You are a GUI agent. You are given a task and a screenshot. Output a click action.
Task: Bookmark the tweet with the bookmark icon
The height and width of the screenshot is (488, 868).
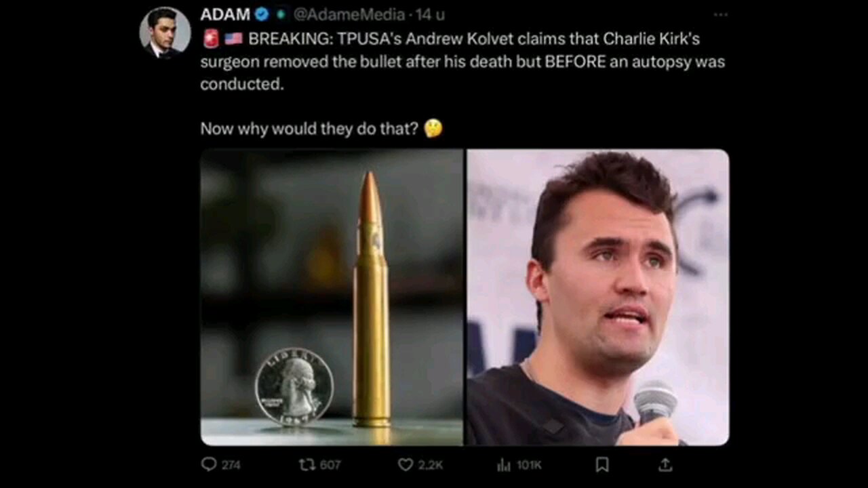[601, 464]
